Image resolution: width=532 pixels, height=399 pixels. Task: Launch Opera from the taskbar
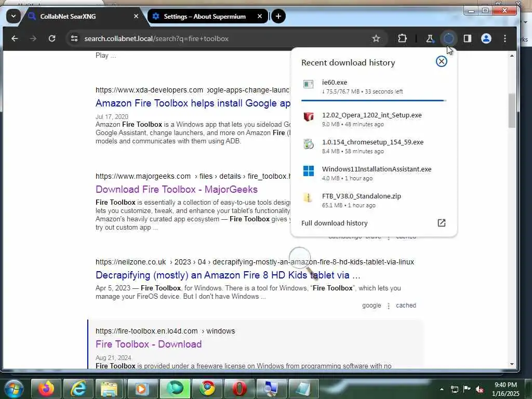tap(239, 389)
